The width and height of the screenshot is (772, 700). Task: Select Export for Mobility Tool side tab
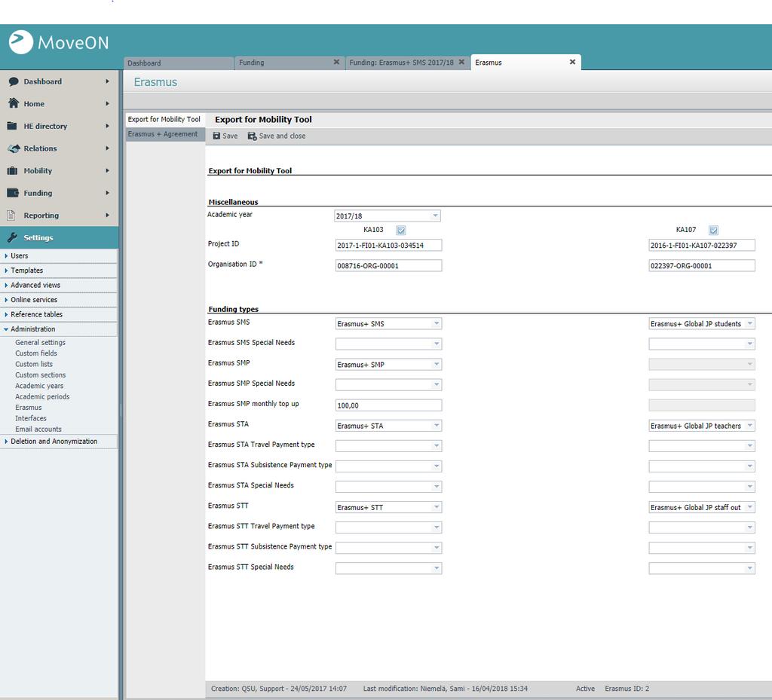pos(164,120)
